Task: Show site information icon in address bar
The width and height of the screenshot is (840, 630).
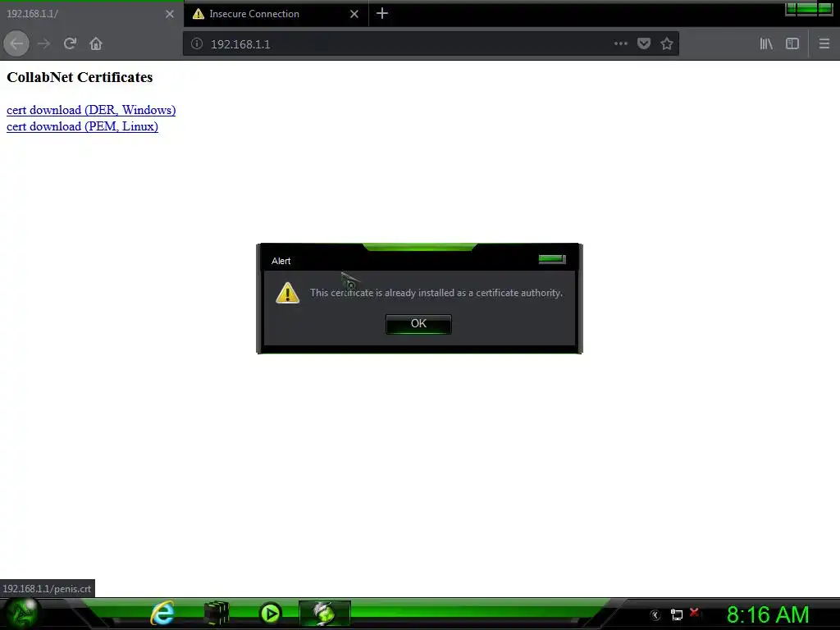Action: pyautogui.click(x=197, y=44)
